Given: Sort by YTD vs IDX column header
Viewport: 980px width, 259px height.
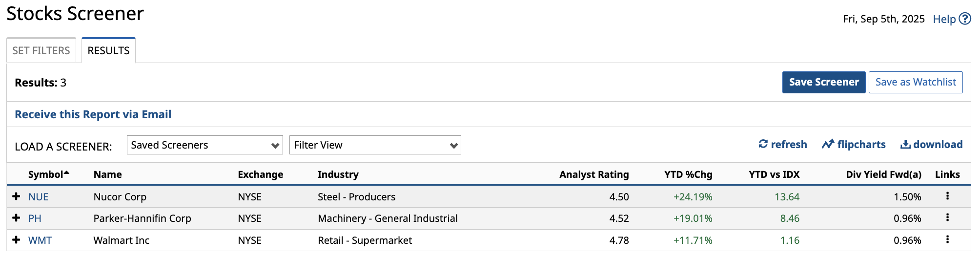Looking at the screenshot, I should (774, 174).
